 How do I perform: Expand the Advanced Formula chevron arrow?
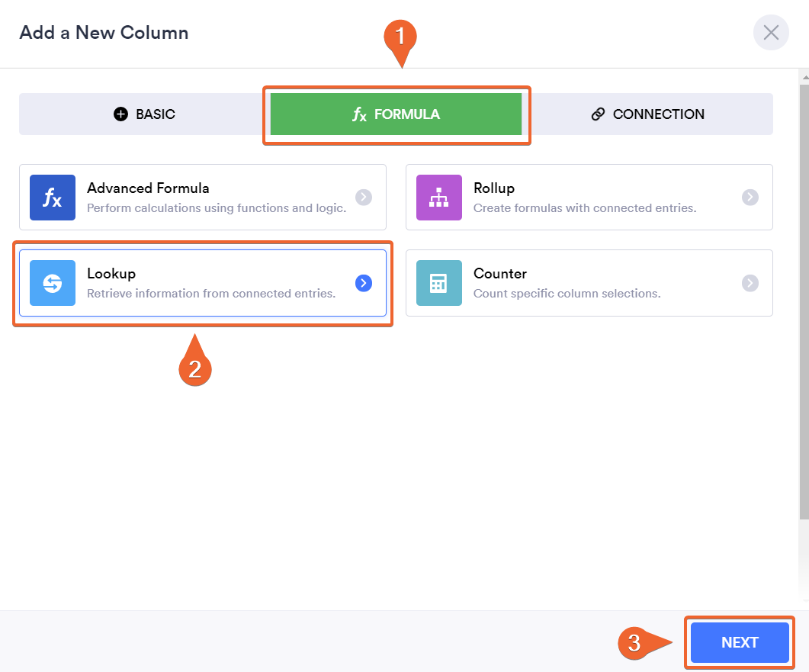click(364, 198)
